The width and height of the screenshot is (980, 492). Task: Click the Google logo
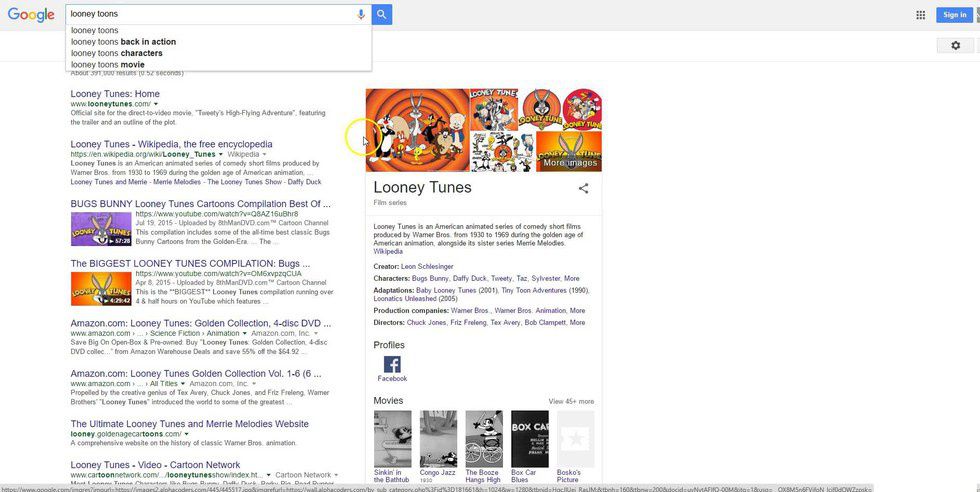[31, 15]
